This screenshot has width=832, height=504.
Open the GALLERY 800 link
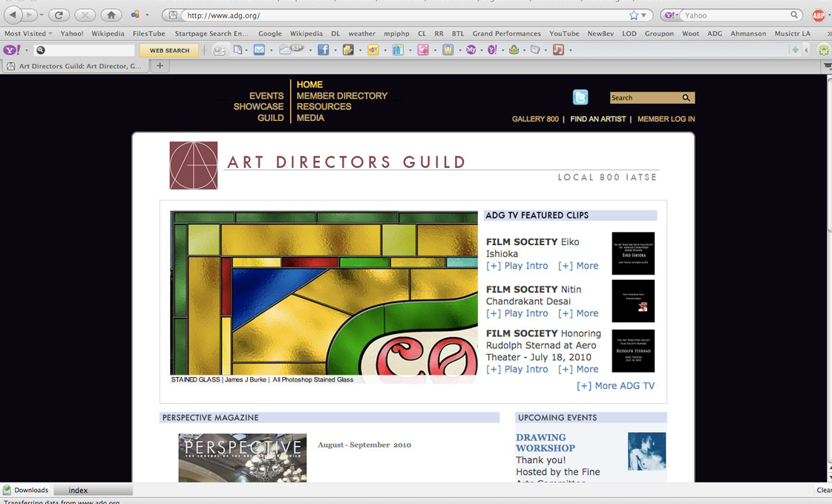pos(535,119)
